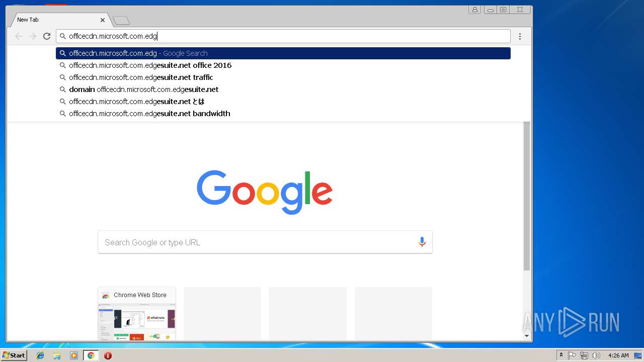Click the page vertical scrollbar
This screenshot has height=362, width=644.
(x=527, y=196)
